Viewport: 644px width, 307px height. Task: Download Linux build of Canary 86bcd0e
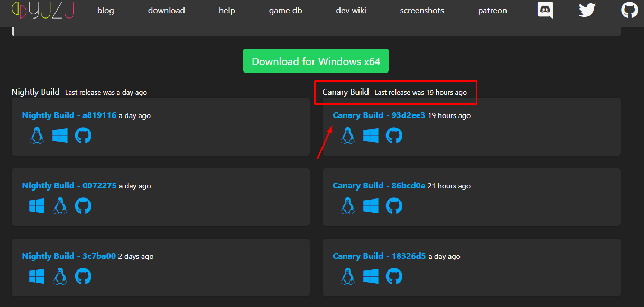coord(347,206)
